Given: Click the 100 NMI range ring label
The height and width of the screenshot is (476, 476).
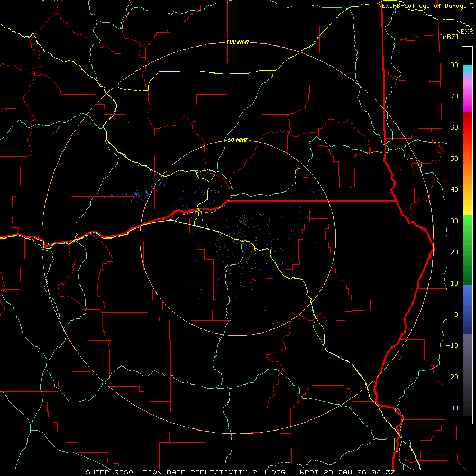Looking at the screenshot, I should click(x=237, y=42).
